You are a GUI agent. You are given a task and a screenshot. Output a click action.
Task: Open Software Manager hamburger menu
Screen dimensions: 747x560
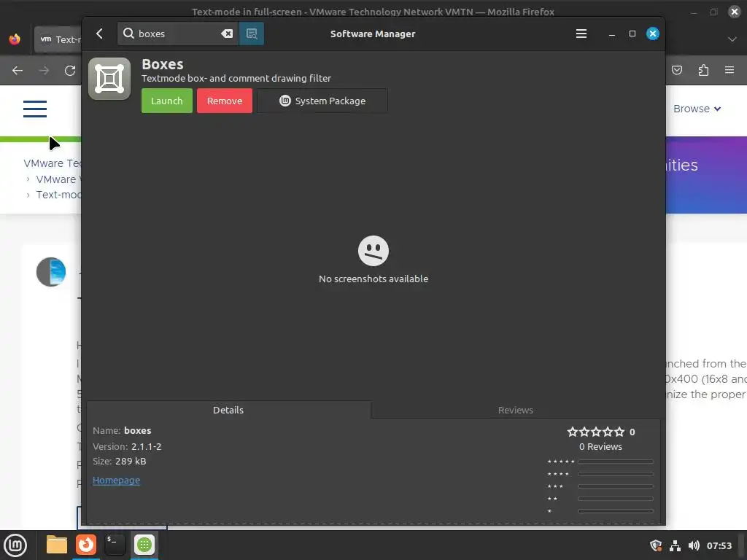[x=581, y=34]
